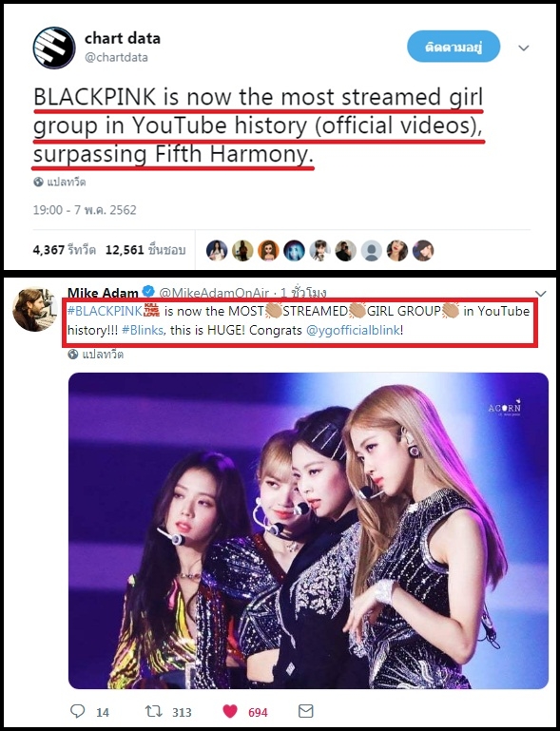Open the @MikeAdamOnAir handle

point(214,293)
